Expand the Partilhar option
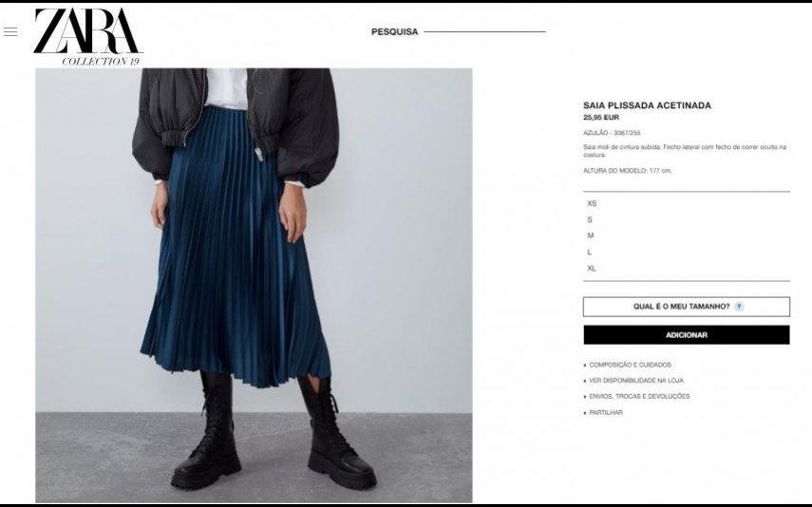The width and height of the screenshot is (812, 507). point(603,413)
